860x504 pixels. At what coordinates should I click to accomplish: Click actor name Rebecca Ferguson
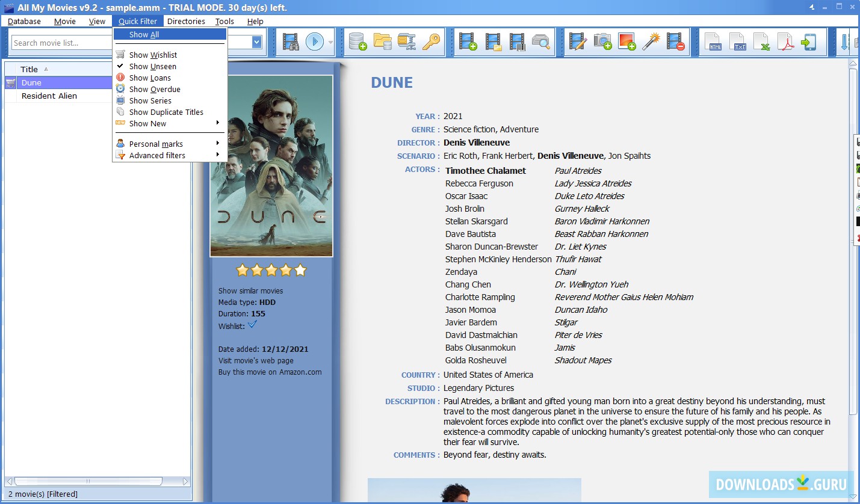pyautogui.click(x=479, y=183)
